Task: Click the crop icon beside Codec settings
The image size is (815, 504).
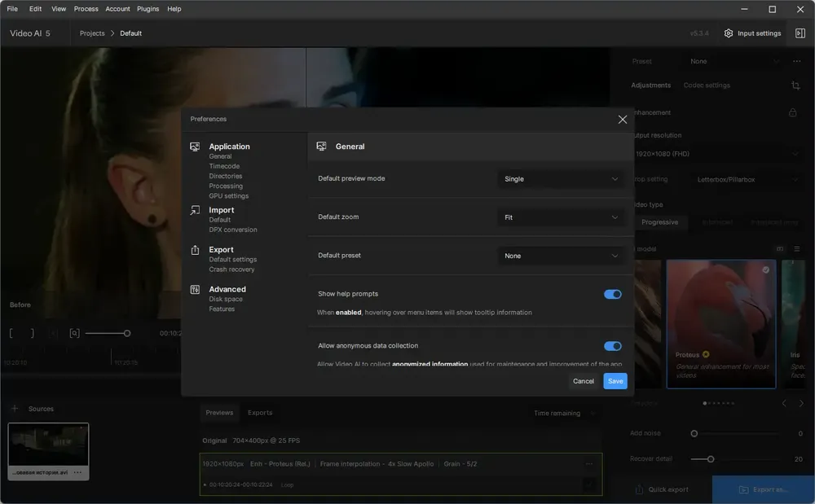Action: tap(795, 85)
